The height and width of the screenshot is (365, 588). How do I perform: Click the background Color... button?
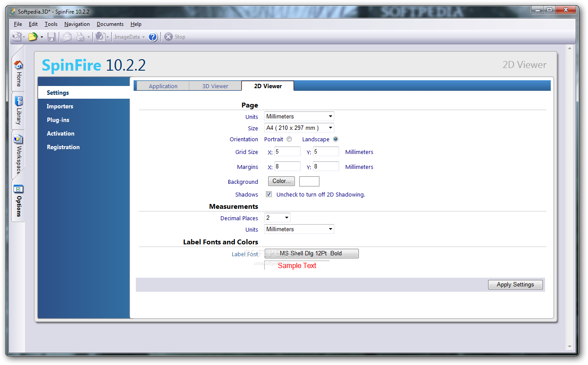pos(281,181)
